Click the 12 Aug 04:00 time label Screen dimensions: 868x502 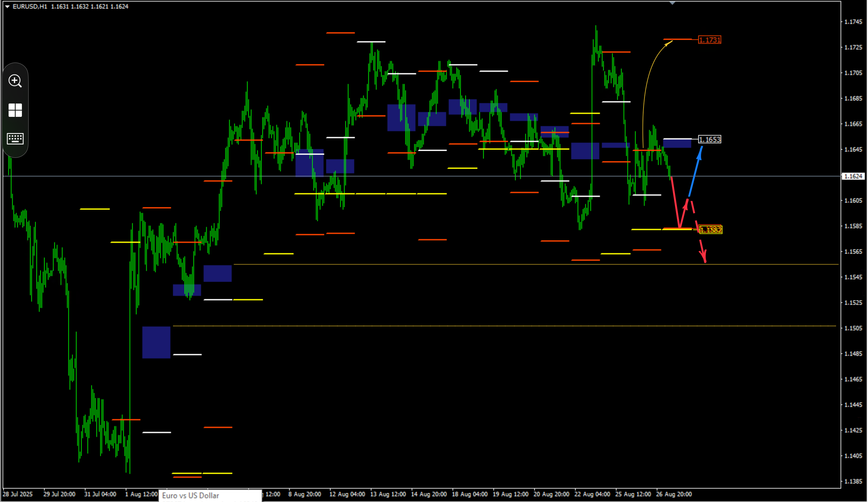[347, 494]
